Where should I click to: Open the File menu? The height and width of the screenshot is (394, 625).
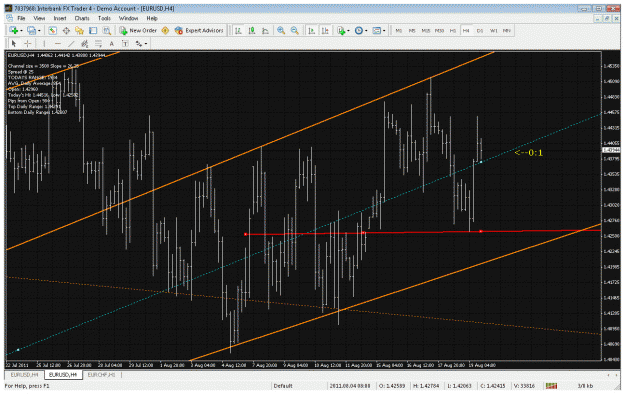22,18
